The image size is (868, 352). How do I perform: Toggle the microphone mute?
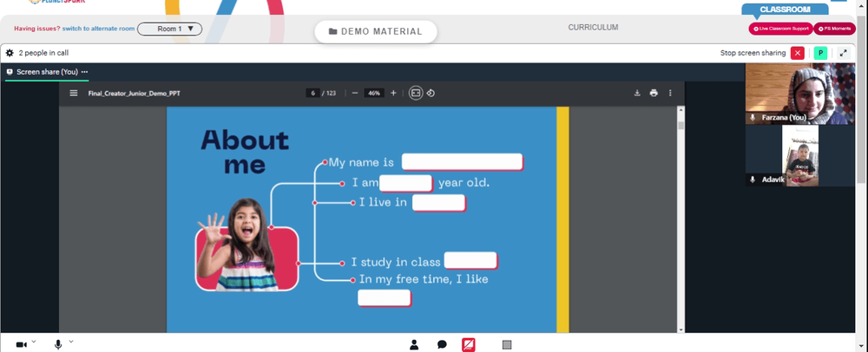[x=58, y=345]
